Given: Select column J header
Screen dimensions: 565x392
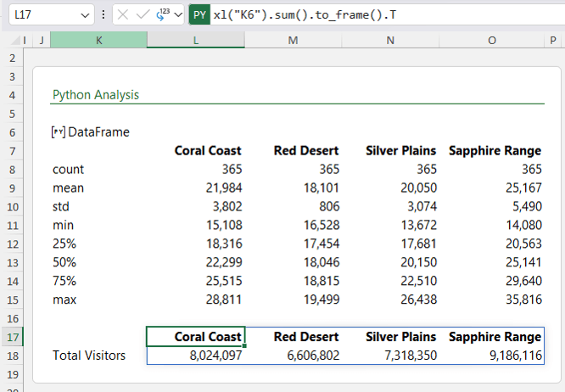Looking at the screenshot, I should (42, 40).
